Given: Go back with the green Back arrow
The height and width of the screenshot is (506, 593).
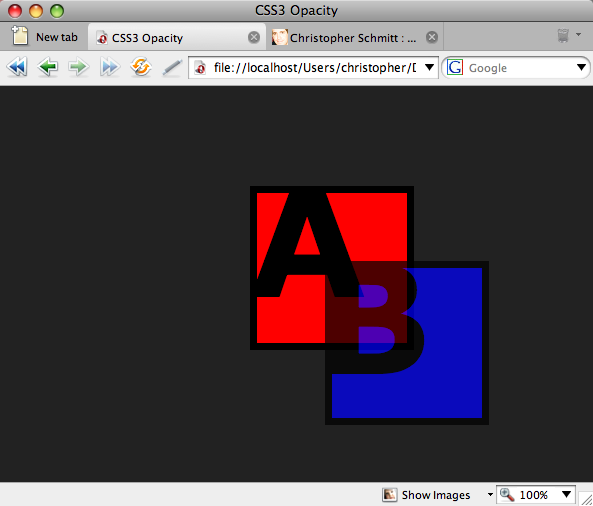Looking at the screenshot, I should (48, 67).
